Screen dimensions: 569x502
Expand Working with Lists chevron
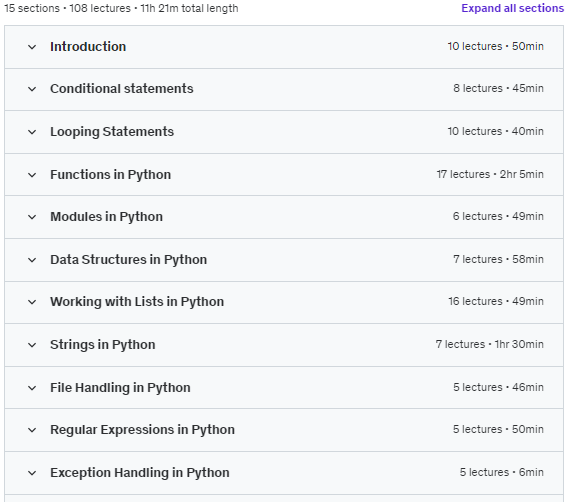tap(32, 302)
